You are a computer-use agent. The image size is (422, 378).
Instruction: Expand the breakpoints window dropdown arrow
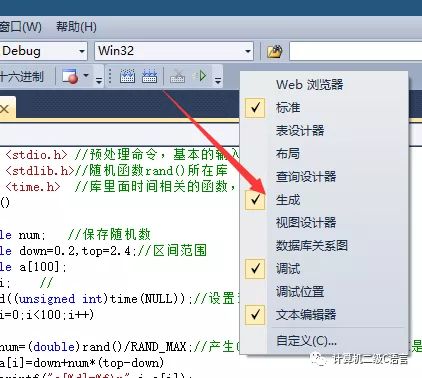(86, 76)
